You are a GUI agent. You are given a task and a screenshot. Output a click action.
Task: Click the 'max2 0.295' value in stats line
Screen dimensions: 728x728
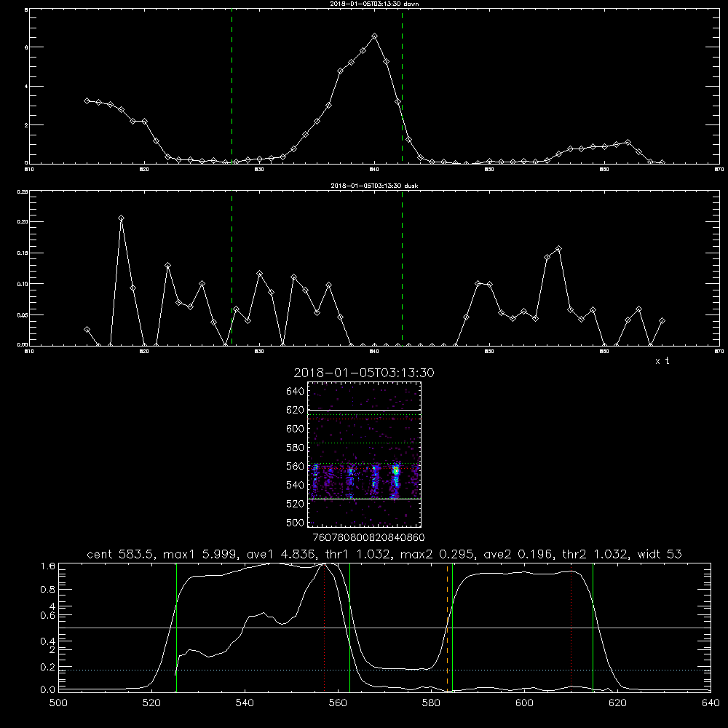pos(436,554)
